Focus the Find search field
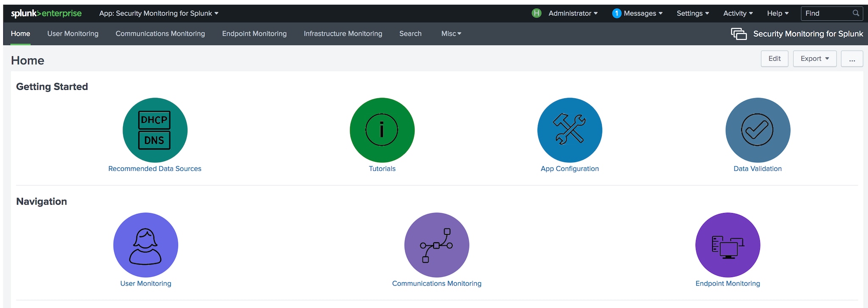The height and width of the screenshot is (308, 868). 832,14
